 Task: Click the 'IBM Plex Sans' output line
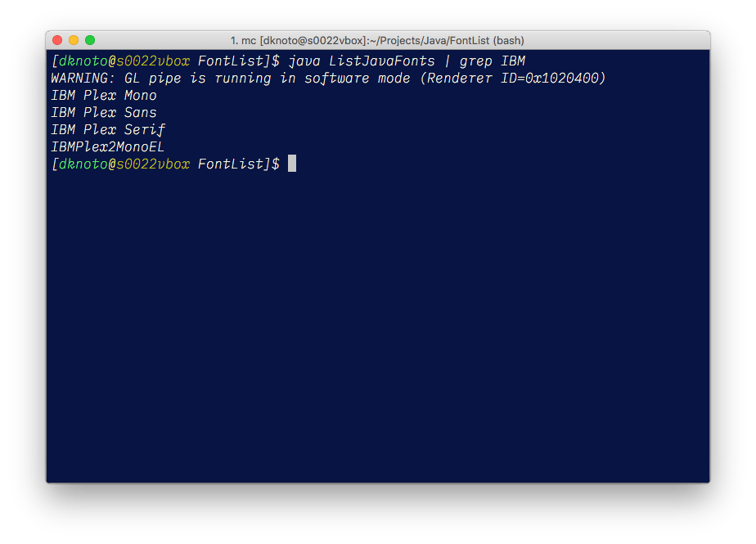(104, 112)
